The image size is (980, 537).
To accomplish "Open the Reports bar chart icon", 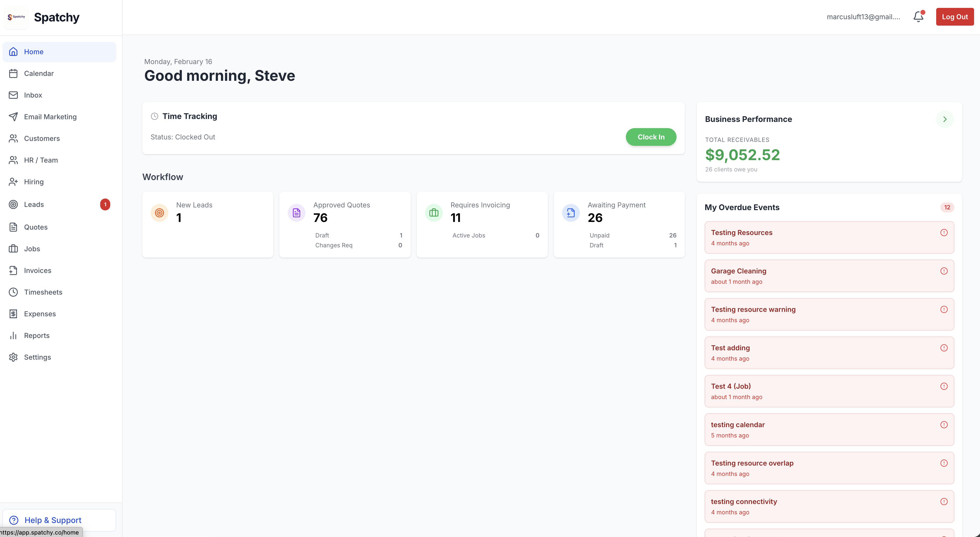I will (13, 336).
